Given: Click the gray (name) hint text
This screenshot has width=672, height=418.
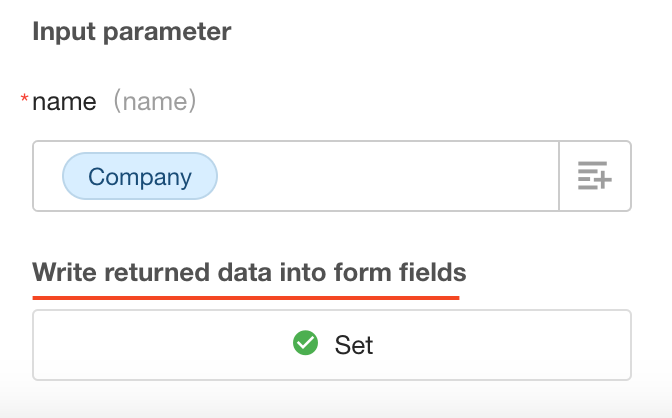Looking at the screenshot, I should click(x=154, y=101).
